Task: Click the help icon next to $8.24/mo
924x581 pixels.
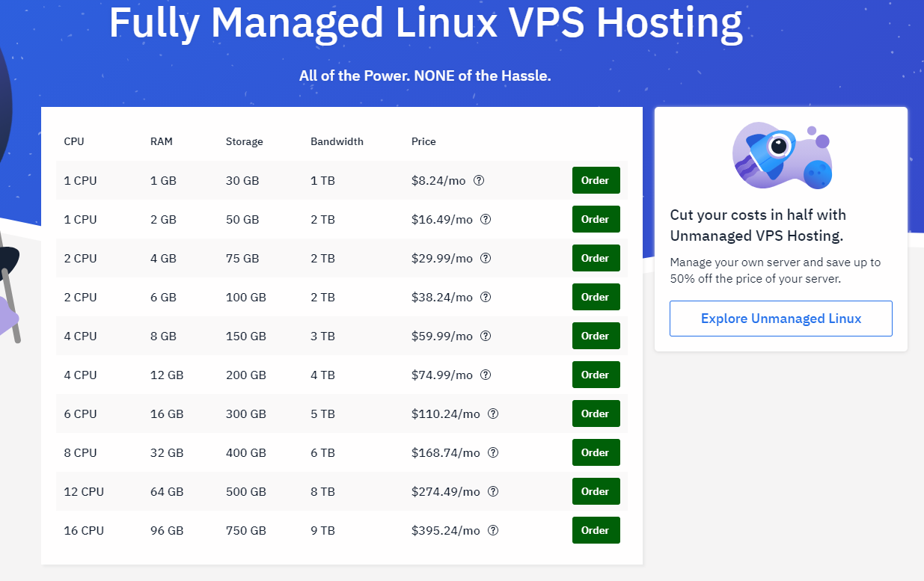Action: click(x=479, y=180)
